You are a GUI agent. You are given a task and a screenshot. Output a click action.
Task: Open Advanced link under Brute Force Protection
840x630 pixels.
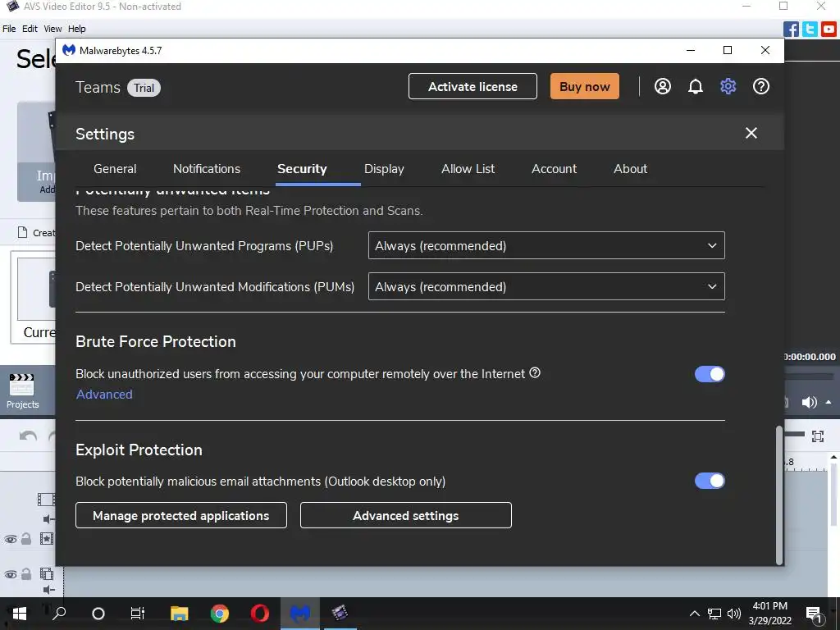point(104,395)
